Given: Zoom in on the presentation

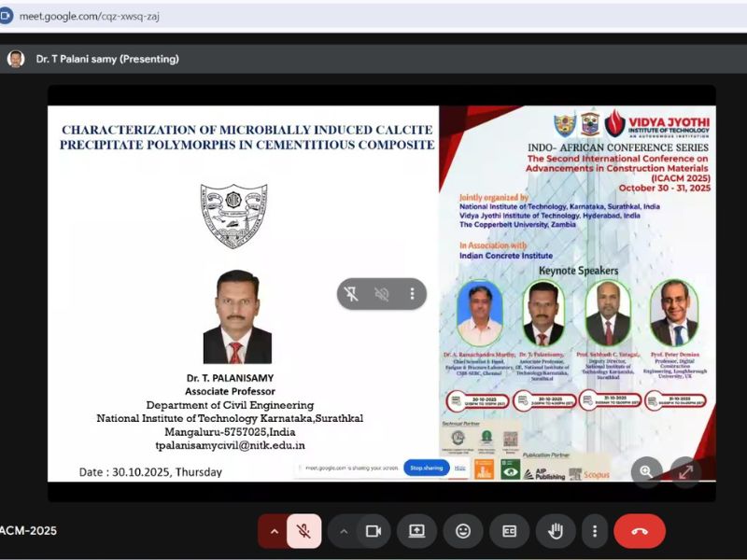Looking at the screenshot, I should (x=645, y=472).
